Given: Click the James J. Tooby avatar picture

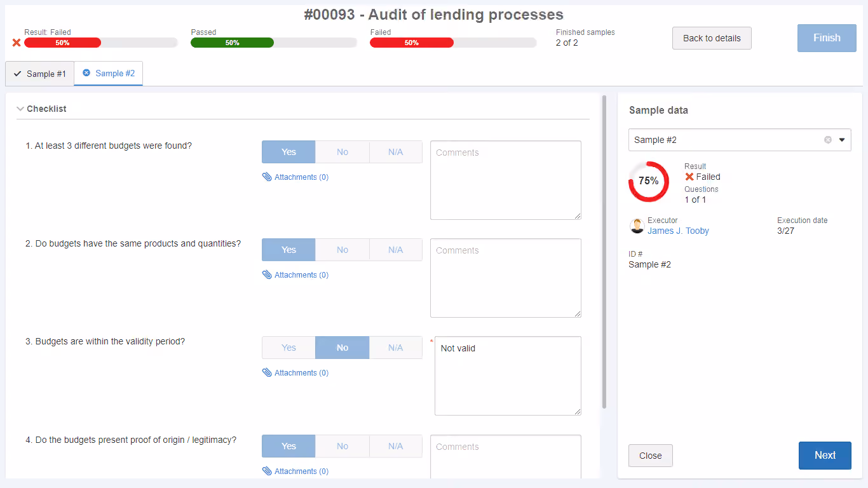Looking at the screenshot, I should point(637,226).
